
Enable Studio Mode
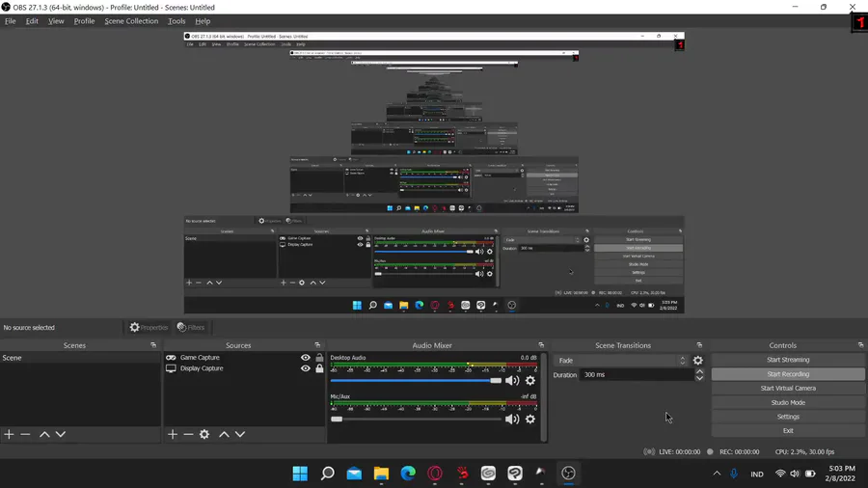click(788, 403)
